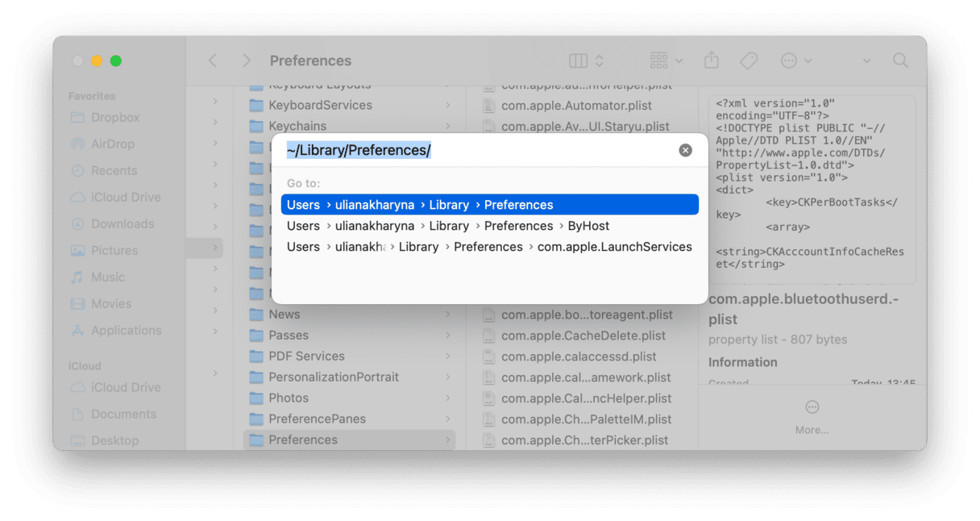Open AirDrop in the sidebar
This screenshot has width=980, height=521.
pos(102,144)
